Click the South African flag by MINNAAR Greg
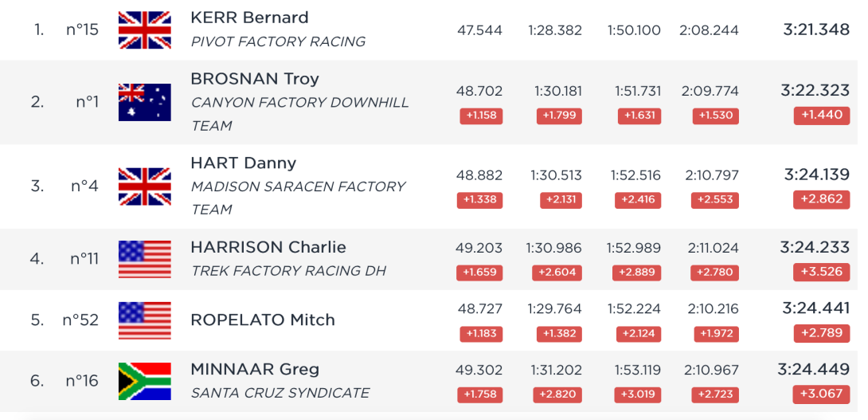 [144, 381]
